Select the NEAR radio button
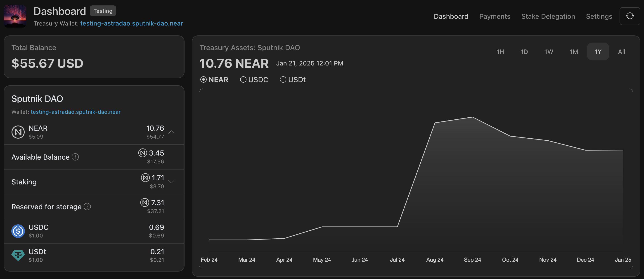 [x=204, y=80]
